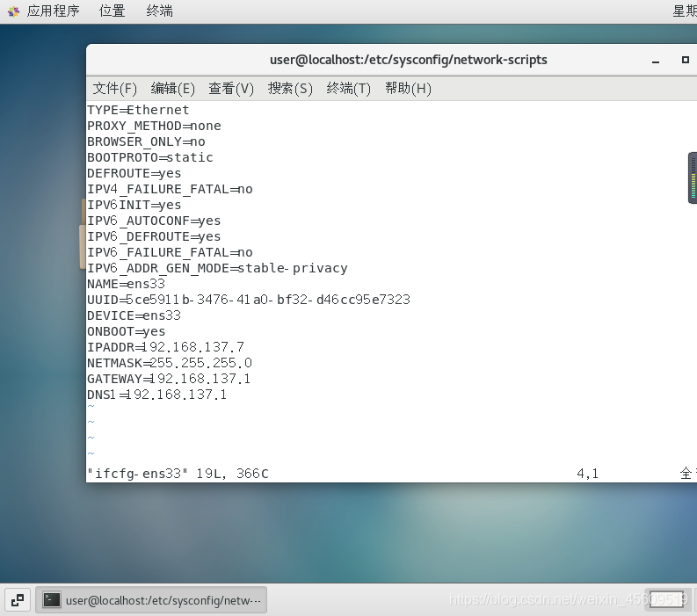Screen dimensions: 697x616
Task: Open the 文件(F) menu in terminal
Action: point(114,89)
